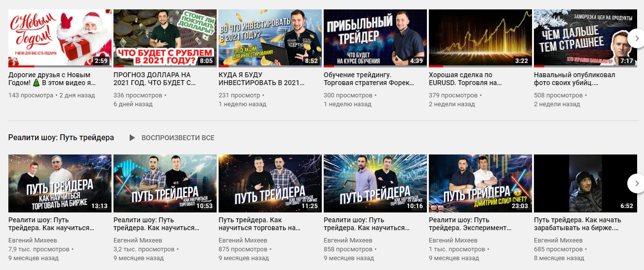Open golden chart EURUSD thumbnail
The image size is (644, 270).
480,38
